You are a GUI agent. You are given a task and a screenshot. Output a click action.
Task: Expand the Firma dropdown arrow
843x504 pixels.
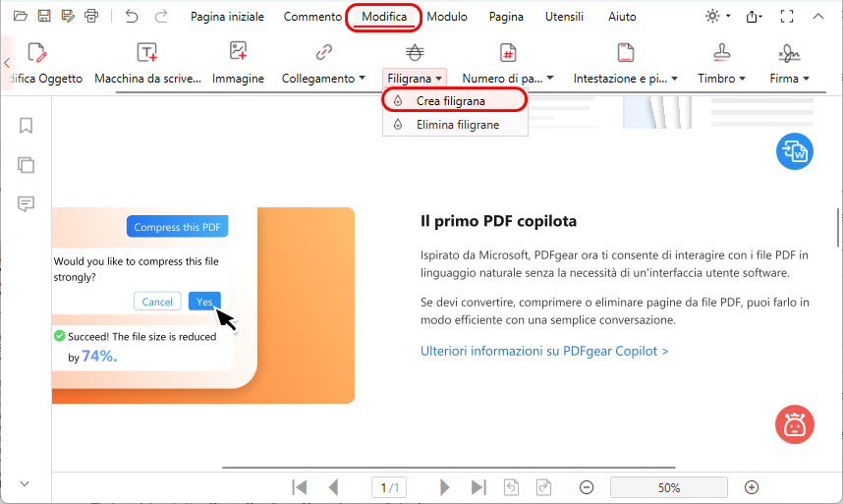[806, 79]
